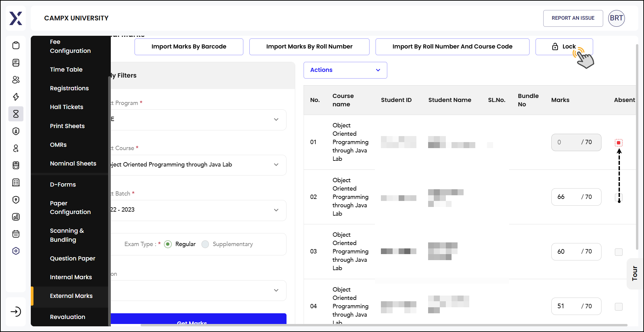Open the Tour side tab
The image size is (644, 332).
[635, 273]
